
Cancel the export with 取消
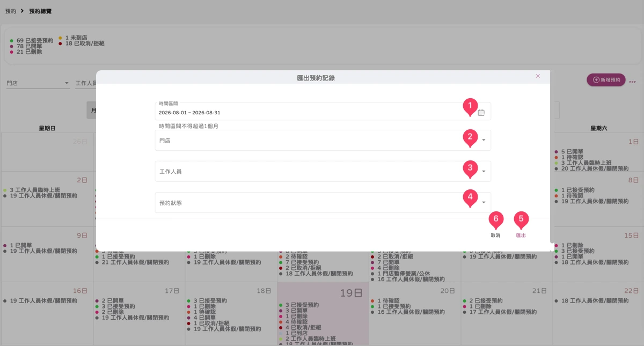tap(495, 235)
